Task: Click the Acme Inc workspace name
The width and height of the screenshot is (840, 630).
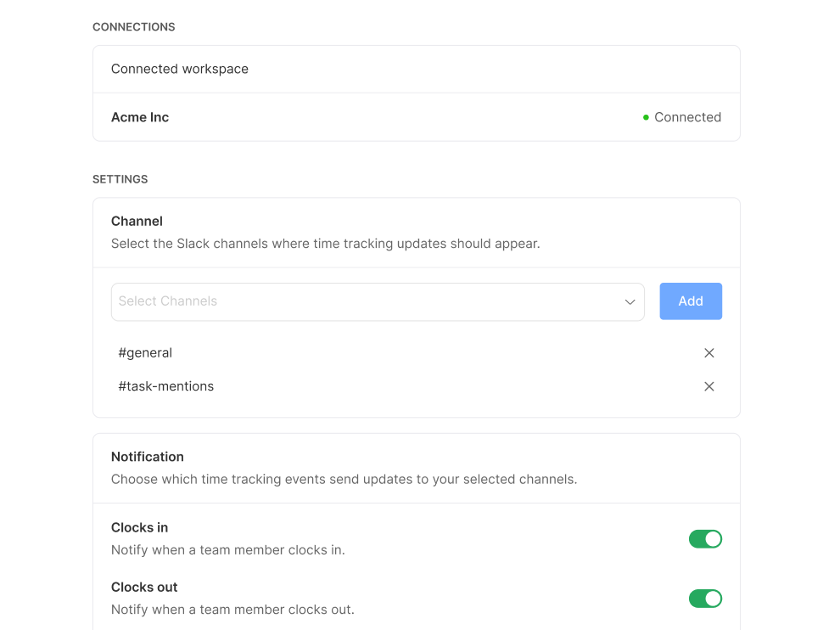Action: click(x=140, y=117)
